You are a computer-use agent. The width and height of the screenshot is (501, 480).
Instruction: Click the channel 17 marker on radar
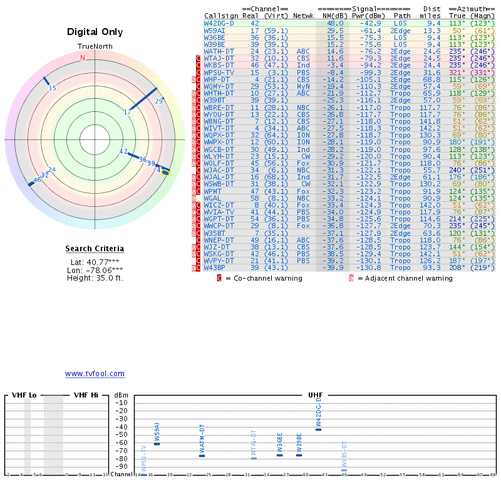[127, 112]
